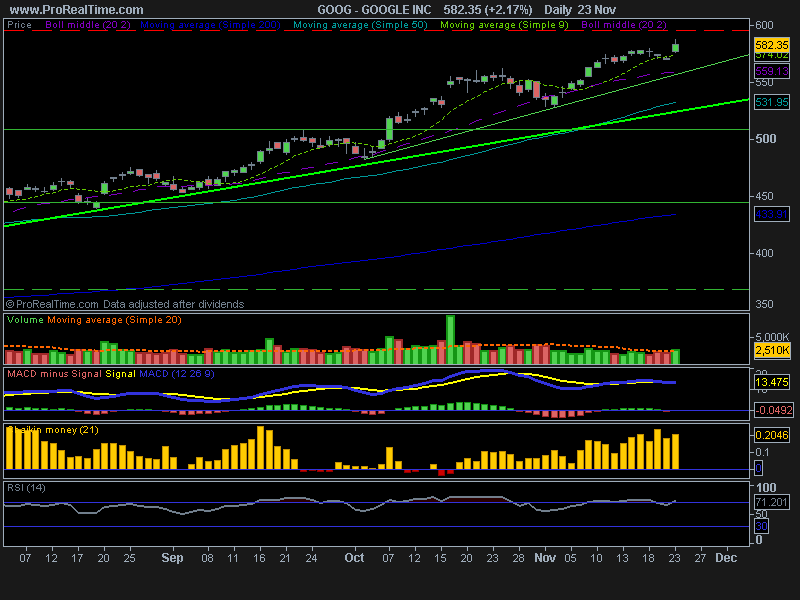Select the Volume indicator label

[25, 320]
